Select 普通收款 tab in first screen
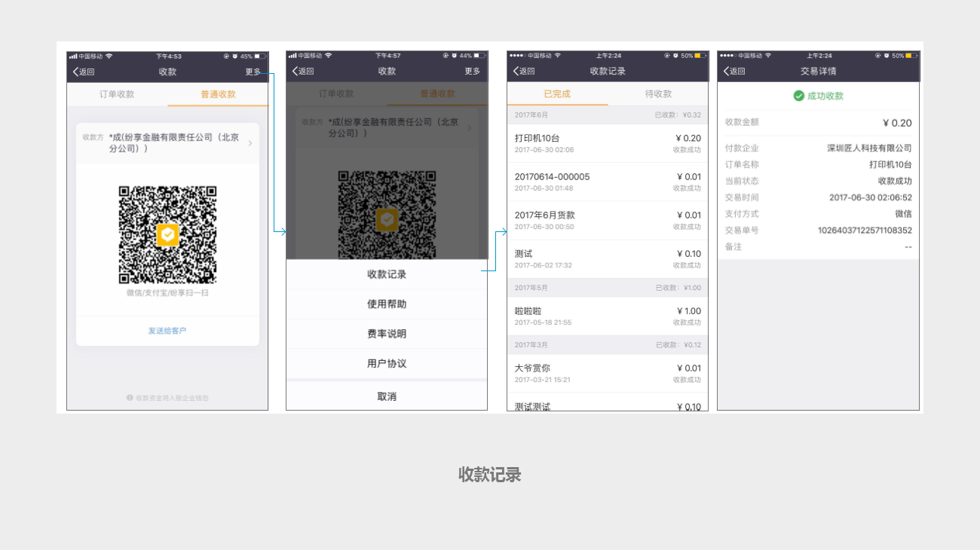 pyautogui.click(x=218, y=94)
